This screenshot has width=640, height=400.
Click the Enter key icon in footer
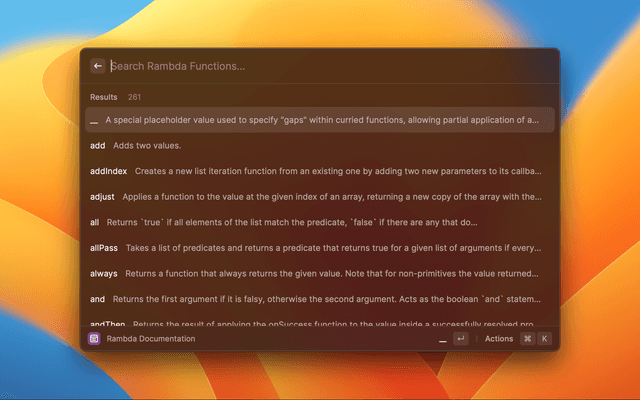tap(460, 339)
